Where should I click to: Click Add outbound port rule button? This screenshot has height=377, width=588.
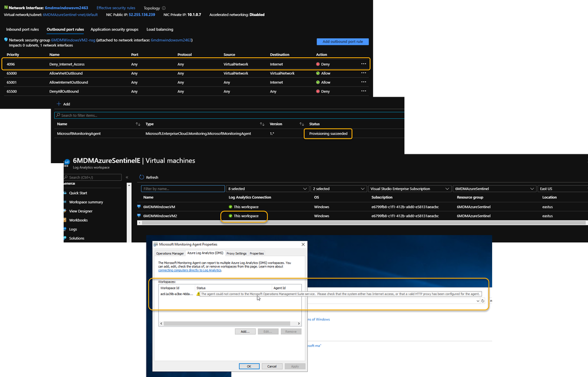click(343, 42)
